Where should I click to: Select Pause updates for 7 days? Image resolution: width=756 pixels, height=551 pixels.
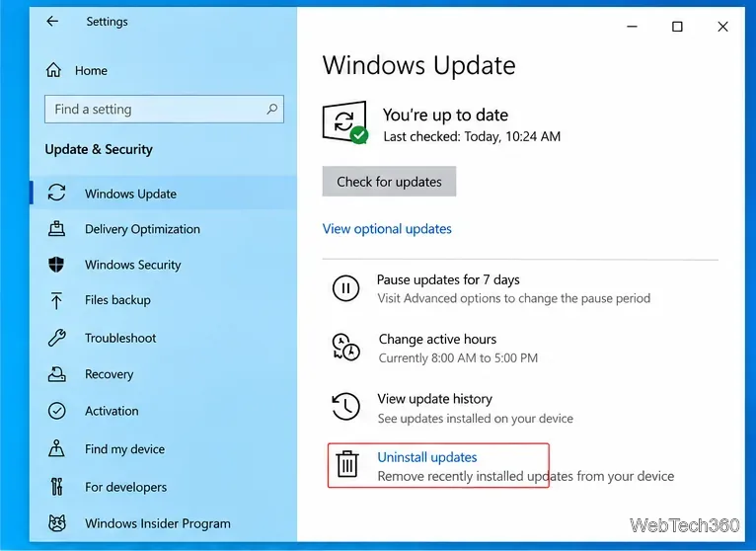click(x=448, y=279)
